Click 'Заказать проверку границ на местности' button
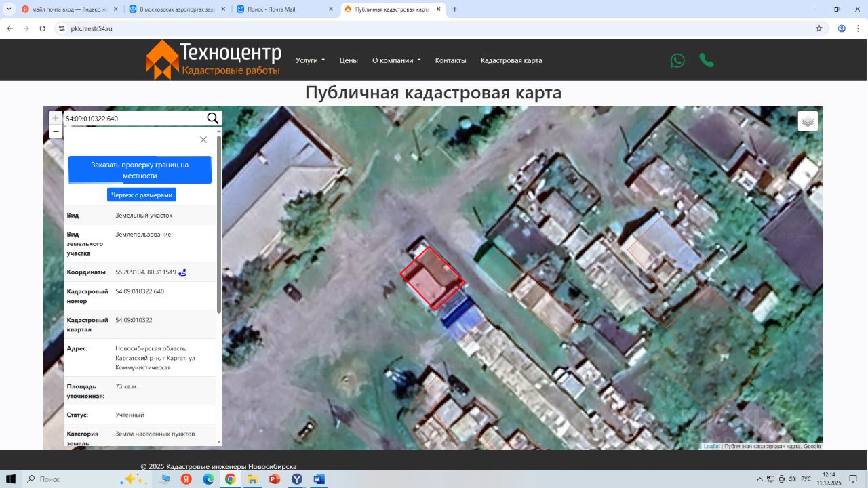The image size is (868, 488). click(x=140, y=170)
